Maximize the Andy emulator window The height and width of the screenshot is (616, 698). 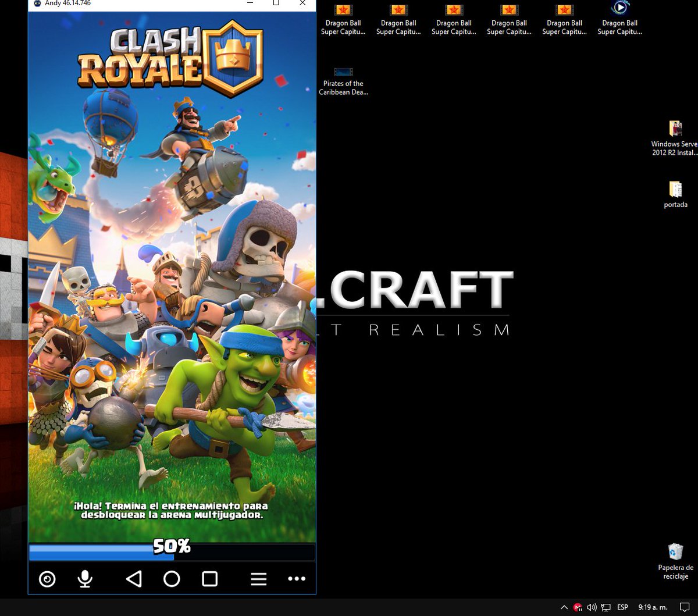pyautogui.click(x=276, y=3)
